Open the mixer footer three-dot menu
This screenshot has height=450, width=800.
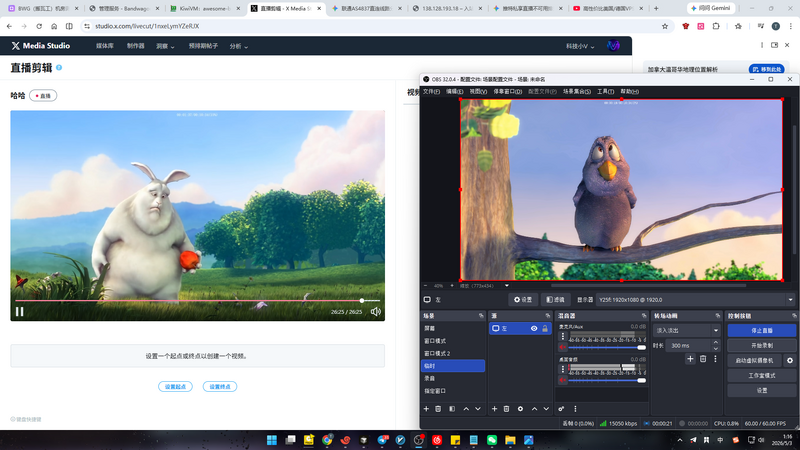(x=575, y=409)
